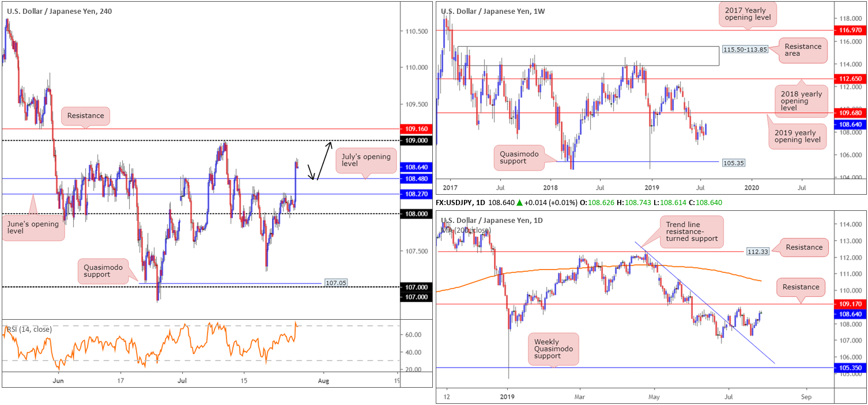Click the 'July's opening level' callout
Image resolution: width=868 pixels, height=405 pixels.
click(365, 161)
